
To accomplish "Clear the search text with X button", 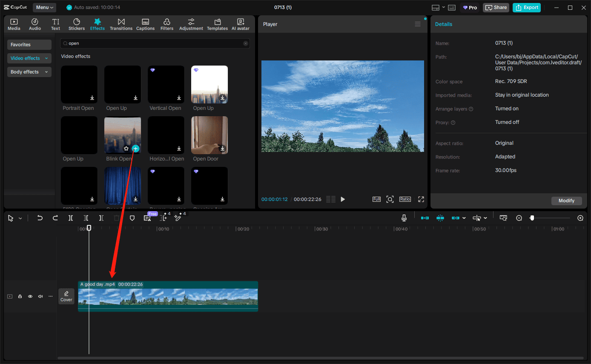I will point(246,43).
